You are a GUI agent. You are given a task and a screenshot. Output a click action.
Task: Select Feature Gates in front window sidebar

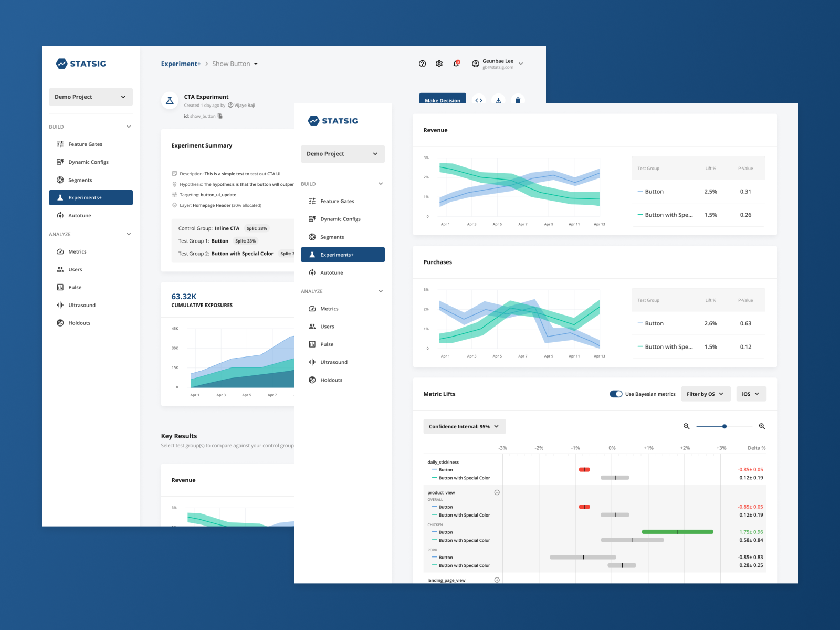click(343, 201)
